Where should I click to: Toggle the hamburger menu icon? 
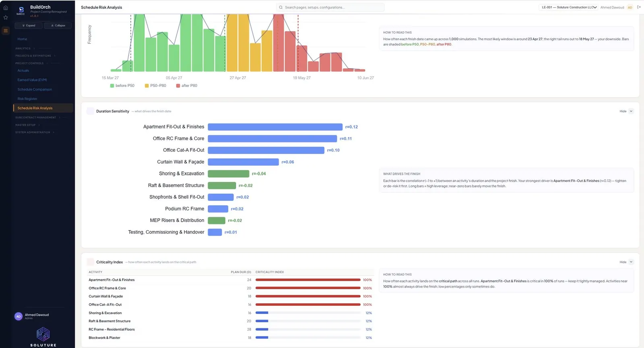pos(6,31)
